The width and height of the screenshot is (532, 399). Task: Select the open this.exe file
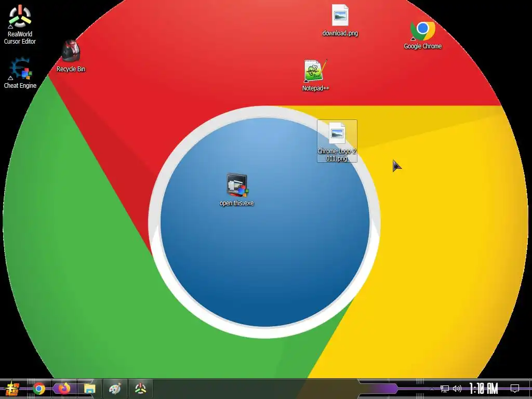(236, 190)
